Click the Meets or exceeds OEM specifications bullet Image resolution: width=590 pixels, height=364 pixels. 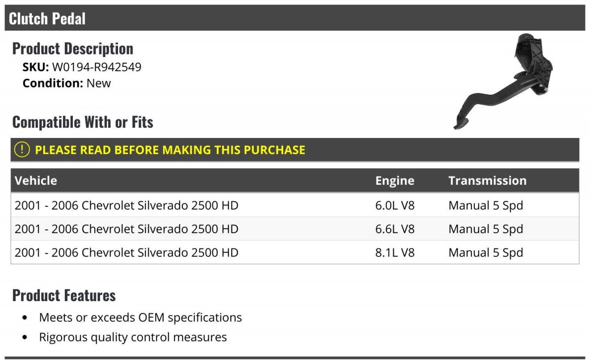[141, 317]
